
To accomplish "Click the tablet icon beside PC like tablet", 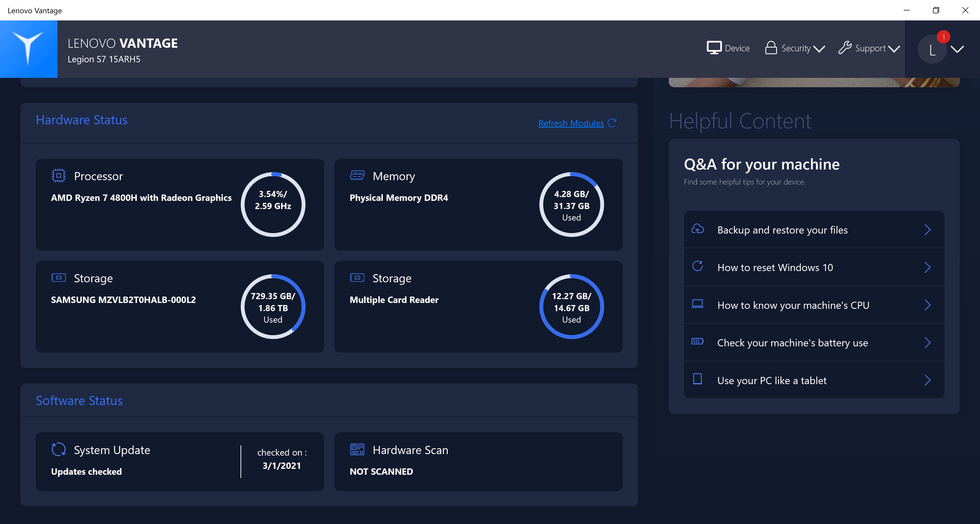I will pos(697,379).
